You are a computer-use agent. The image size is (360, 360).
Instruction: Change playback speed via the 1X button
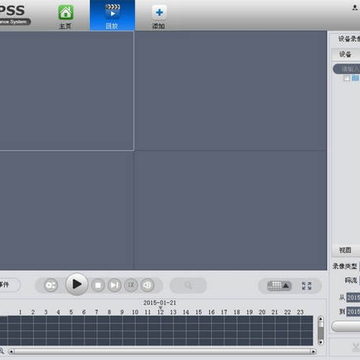click(x=131, y=285)
